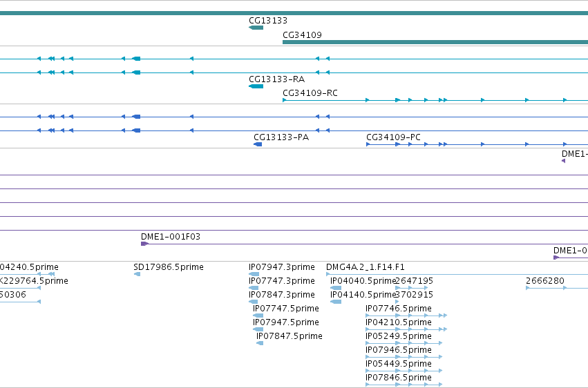
Task: Select the IP04210.5prime EST label
Action: coord(398,322)
